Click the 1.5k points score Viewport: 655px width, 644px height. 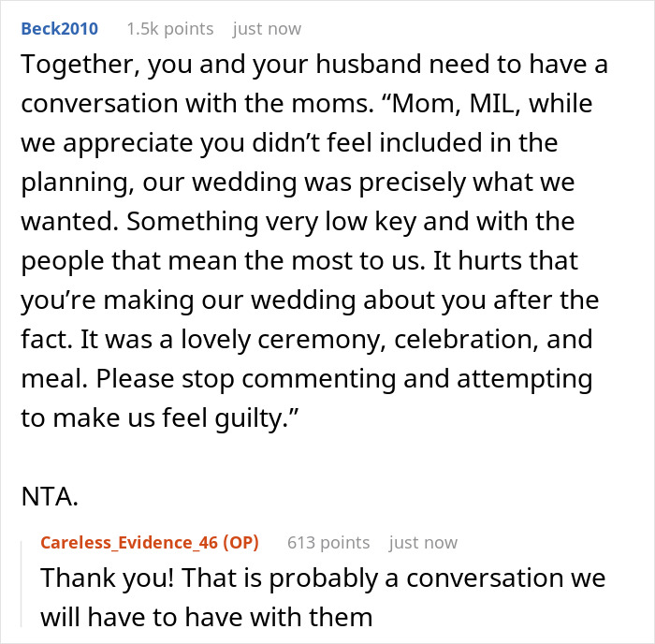tap(169, 28)
